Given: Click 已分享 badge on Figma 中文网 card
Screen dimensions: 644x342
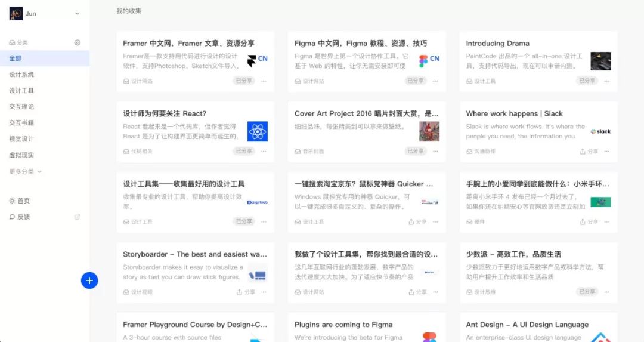Looking at the screenshot, I should point(415,81).
